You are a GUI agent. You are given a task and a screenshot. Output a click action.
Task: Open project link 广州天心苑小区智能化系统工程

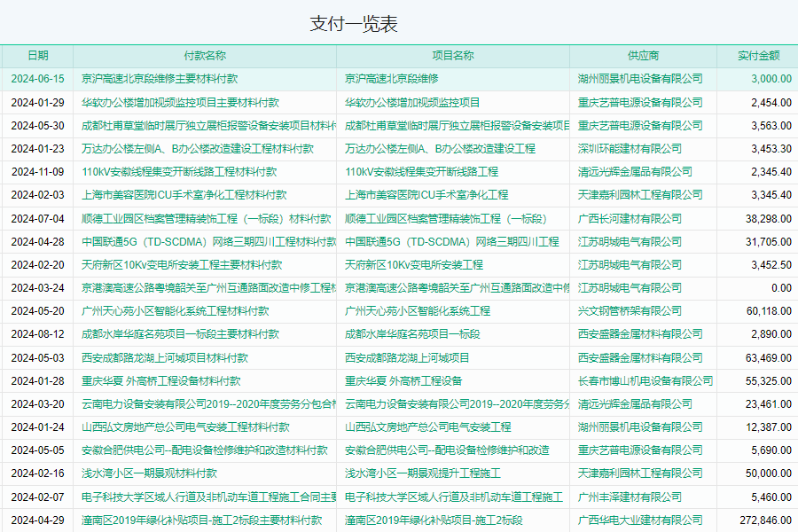[x=418, y=310]
